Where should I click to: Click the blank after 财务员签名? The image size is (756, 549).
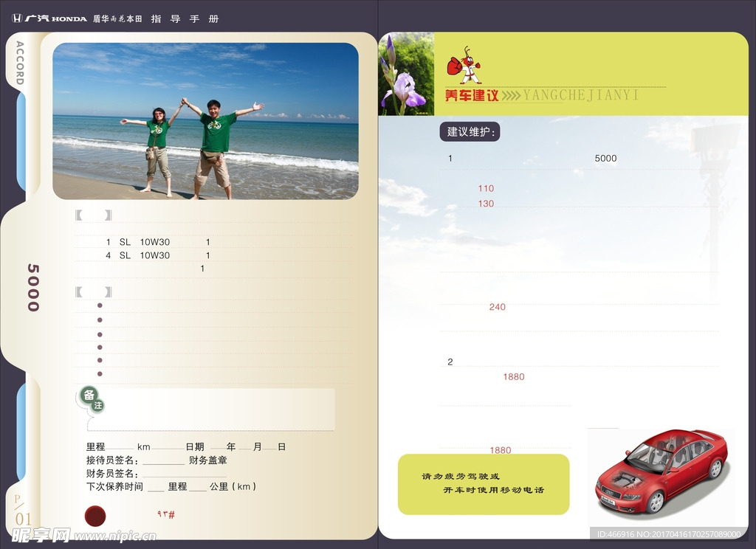[x=184, y=474]
